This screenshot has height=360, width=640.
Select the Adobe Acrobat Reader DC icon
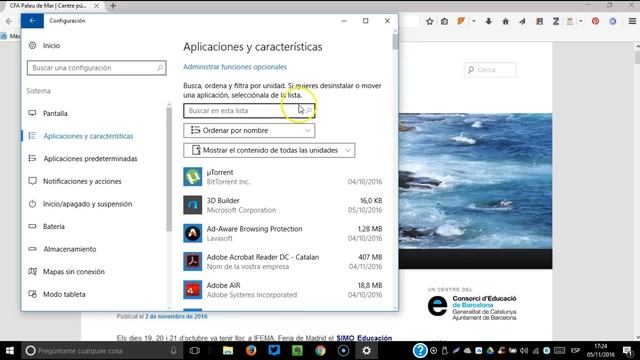tap(193, 261)
